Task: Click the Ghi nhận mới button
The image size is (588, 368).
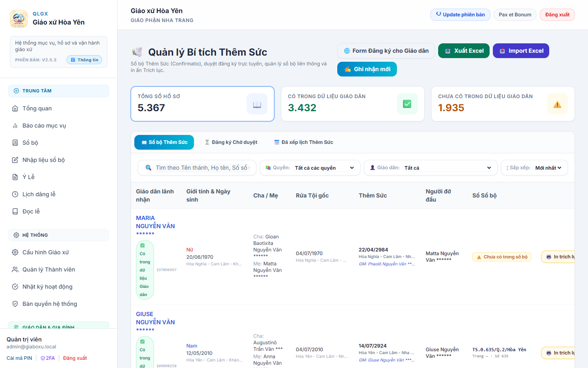Action: click(x=367, y=69)
